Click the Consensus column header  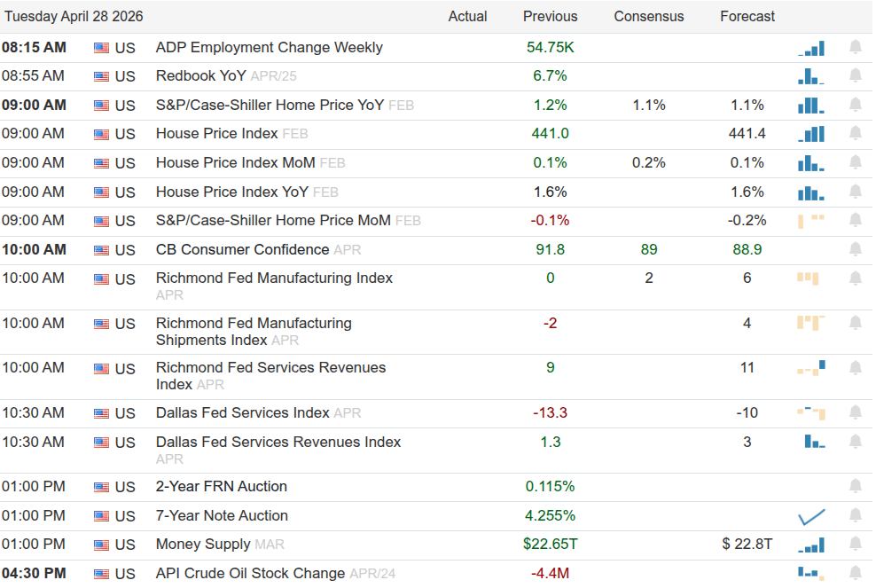click(x=649, y=16)
